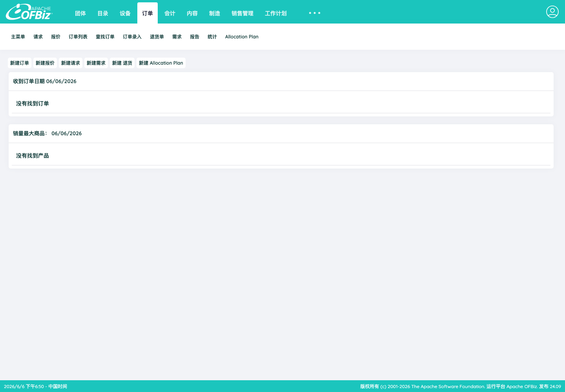This screenshot has height=392, width=565.
Task: Switch to the 销售管理 tab
Action: (242, 13)
